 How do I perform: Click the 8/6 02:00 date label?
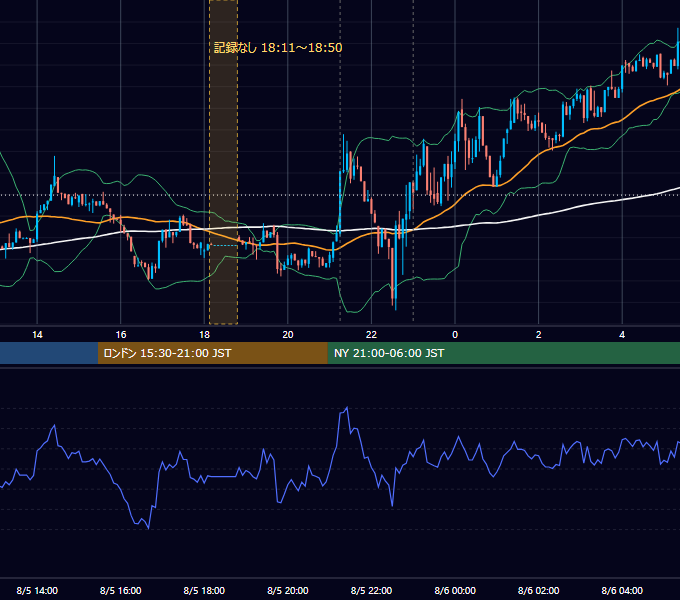pyautogui.click(x=539, y=590)
